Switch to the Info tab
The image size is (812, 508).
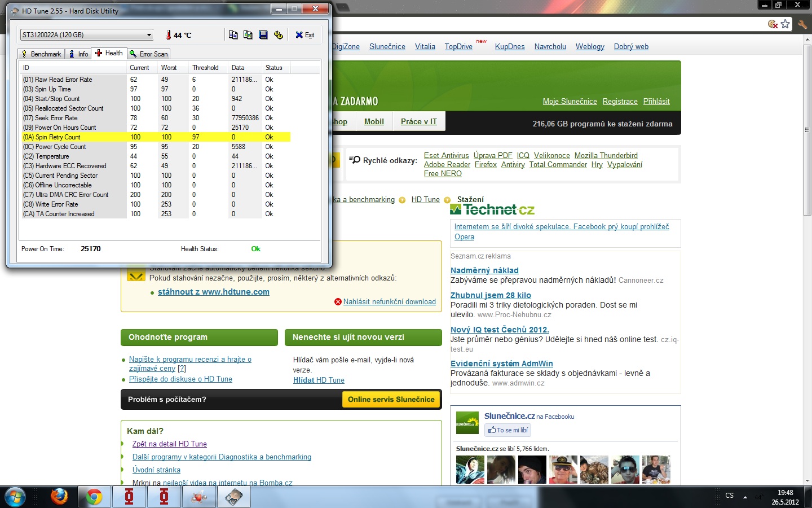click(x=78, y=54)
